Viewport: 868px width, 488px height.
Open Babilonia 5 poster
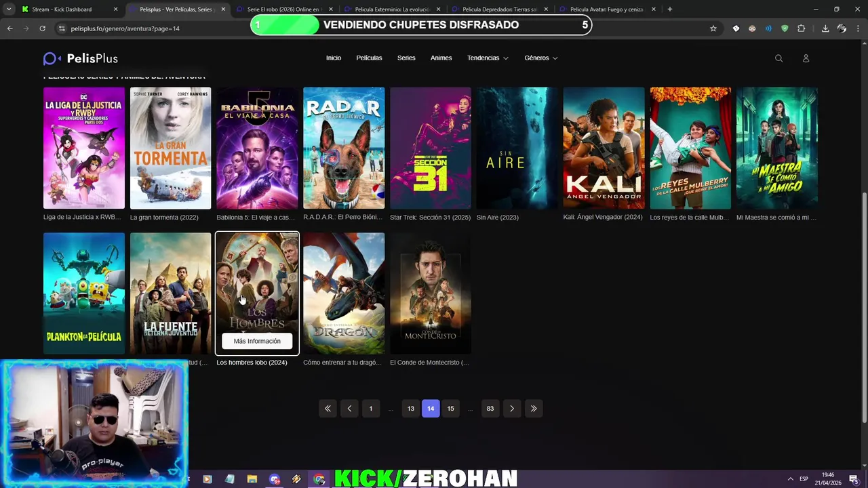pos(257,148)
